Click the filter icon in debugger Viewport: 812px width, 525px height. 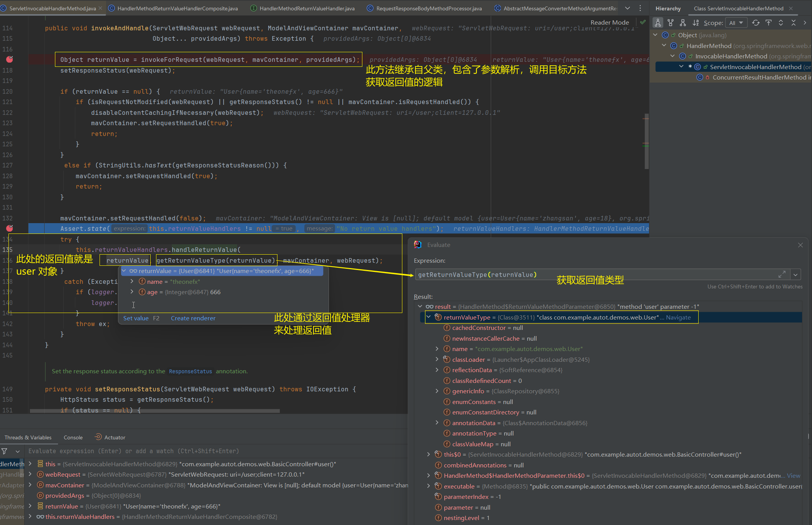tap(4, 451)
